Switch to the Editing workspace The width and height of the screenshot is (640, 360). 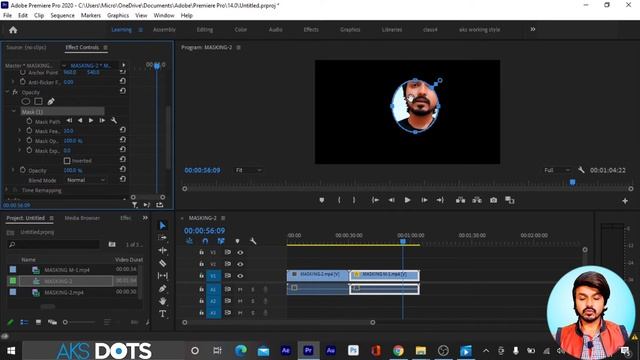click(204, 29)
